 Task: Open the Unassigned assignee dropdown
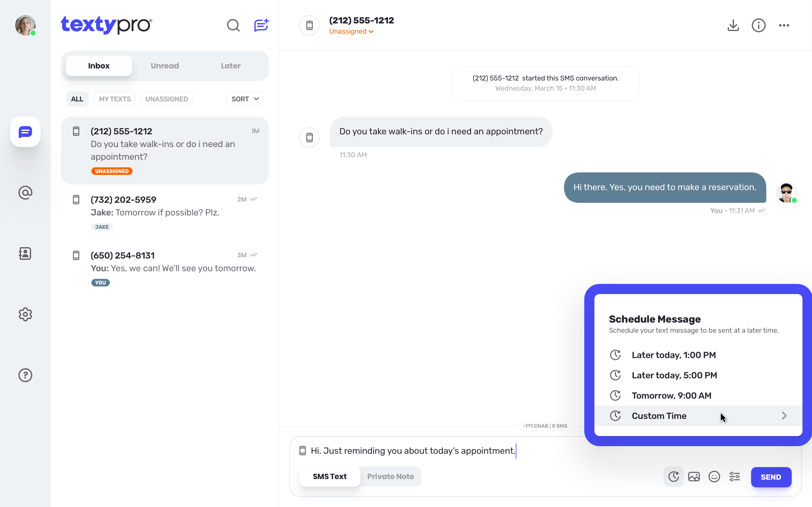[351, 31]
